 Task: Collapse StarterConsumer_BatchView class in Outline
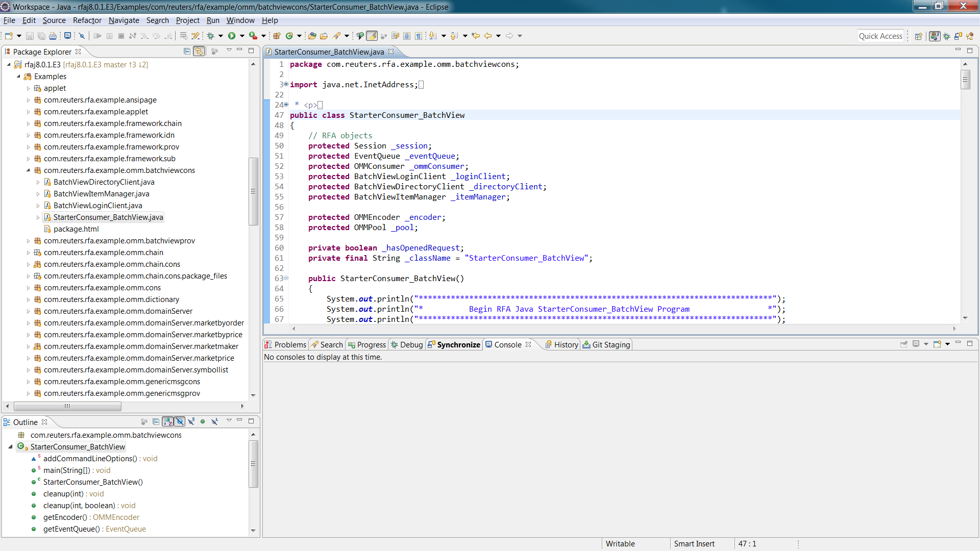click(10, 447)
